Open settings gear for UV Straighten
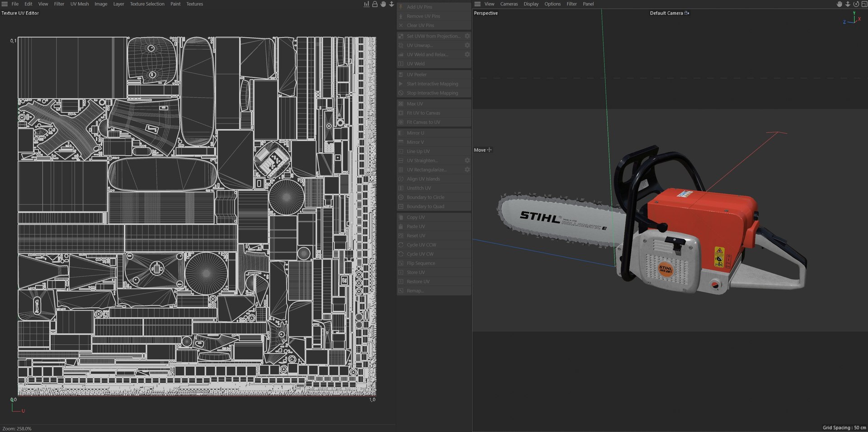The height and width of the screenshot is (432, 868). pyautogui.click(x=467, y=161)
